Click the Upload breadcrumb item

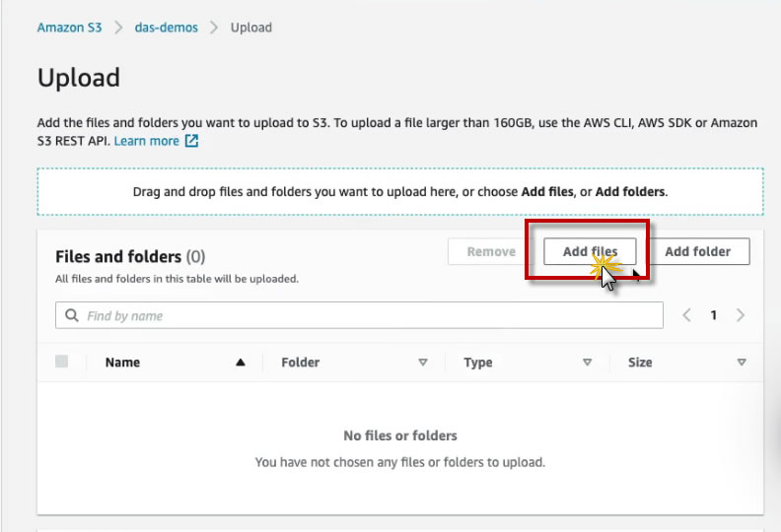pos(250,28)
